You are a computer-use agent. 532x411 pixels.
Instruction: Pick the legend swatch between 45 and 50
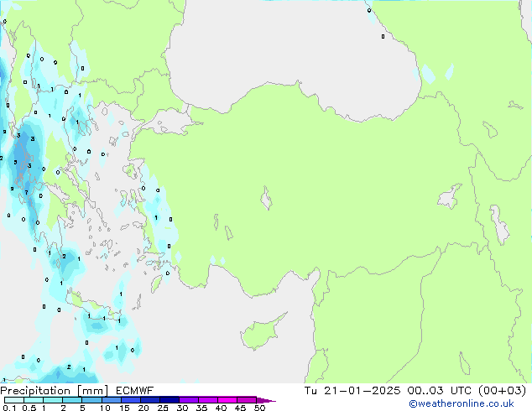(x=247, y=400)
